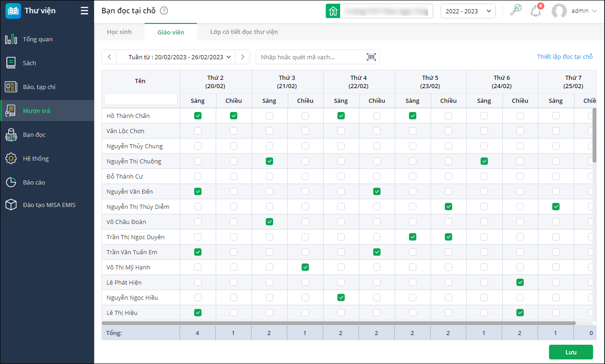Open the Lớp có tiết đọc thư viện tab

244,32
